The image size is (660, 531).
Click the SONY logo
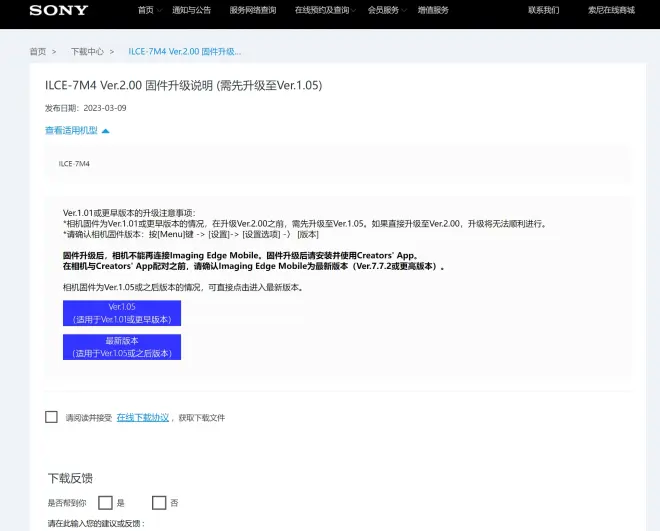[x=58, y=11]
